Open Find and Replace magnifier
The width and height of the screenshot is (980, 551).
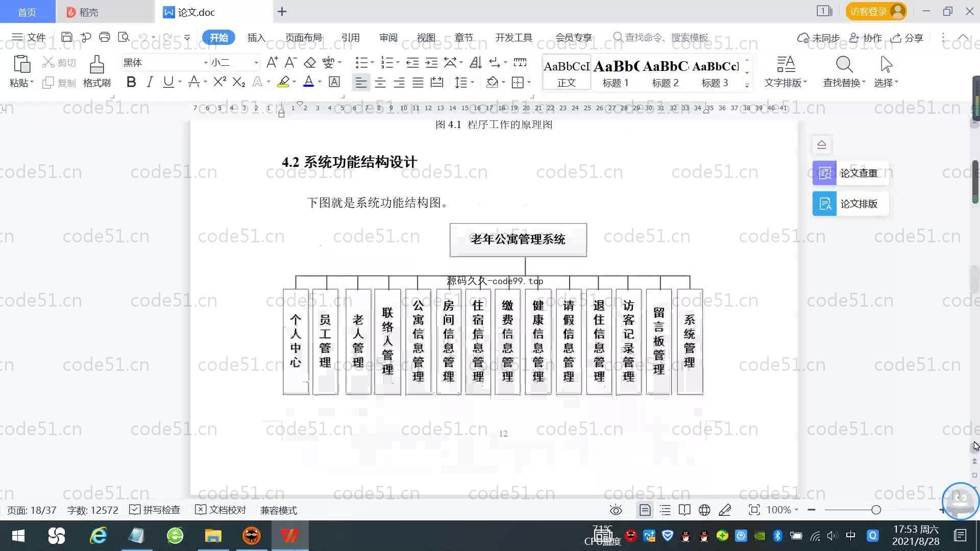pyautogui.click(x=844, y=65)
